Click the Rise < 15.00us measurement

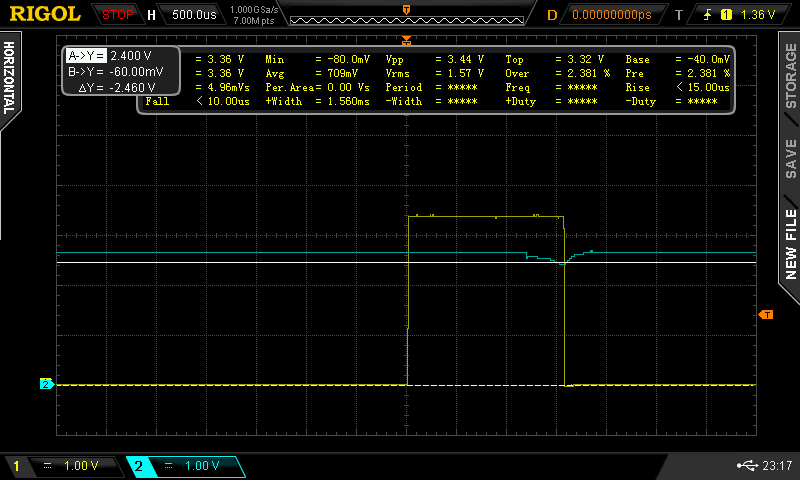point(678,87)
